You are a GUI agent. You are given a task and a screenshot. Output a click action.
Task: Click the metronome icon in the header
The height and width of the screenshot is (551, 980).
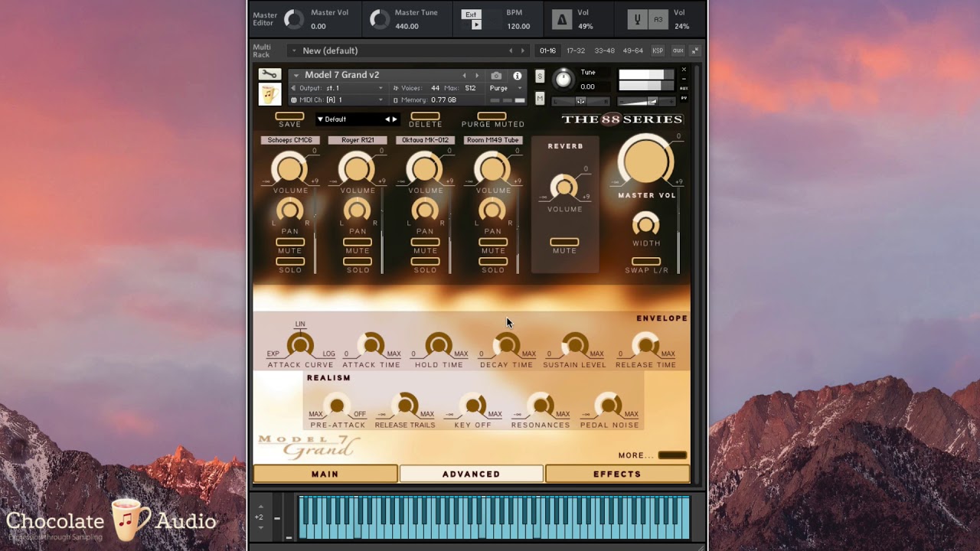(x=563, y=19)
